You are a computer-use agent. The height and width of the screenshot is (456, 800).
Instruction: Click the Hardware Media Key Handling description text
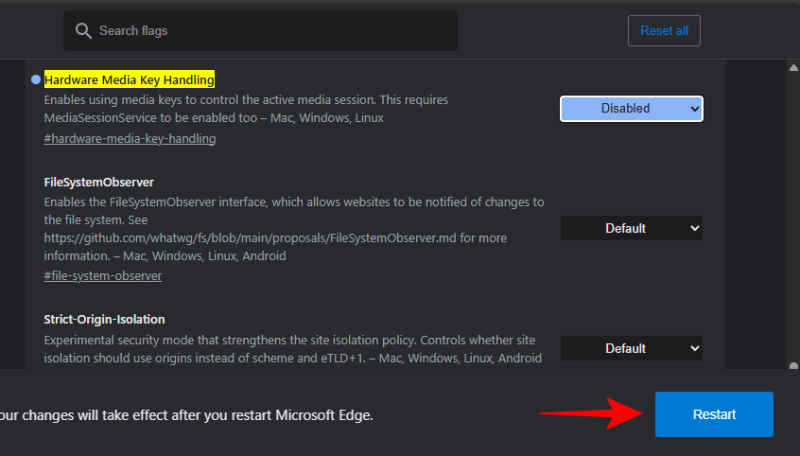point(245,100)
